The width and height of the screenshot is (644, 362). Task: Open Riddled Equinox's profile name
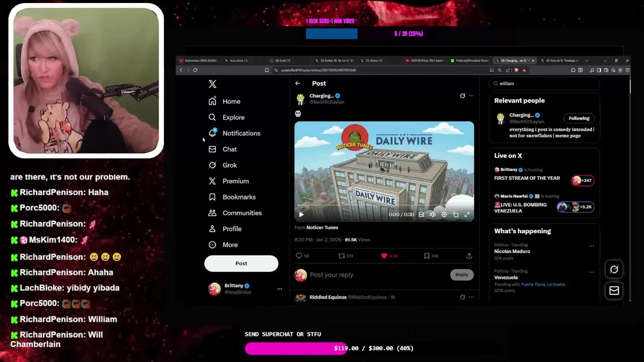328,297
